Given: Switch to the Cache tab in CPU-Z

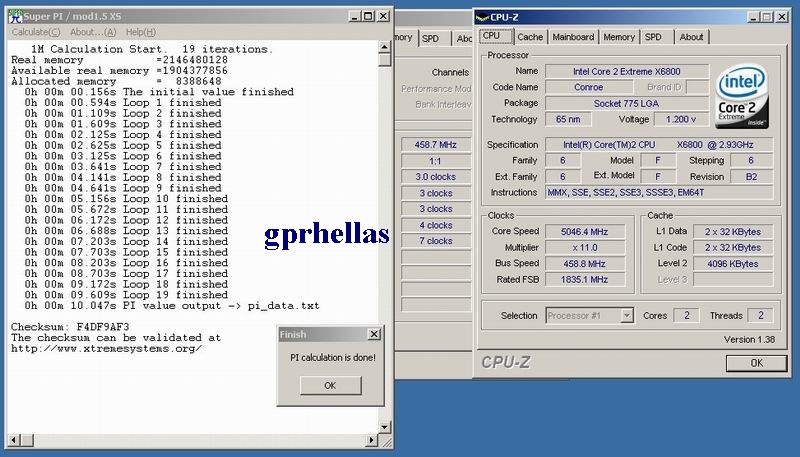Looking at the screenshot, I should [530, 37].
